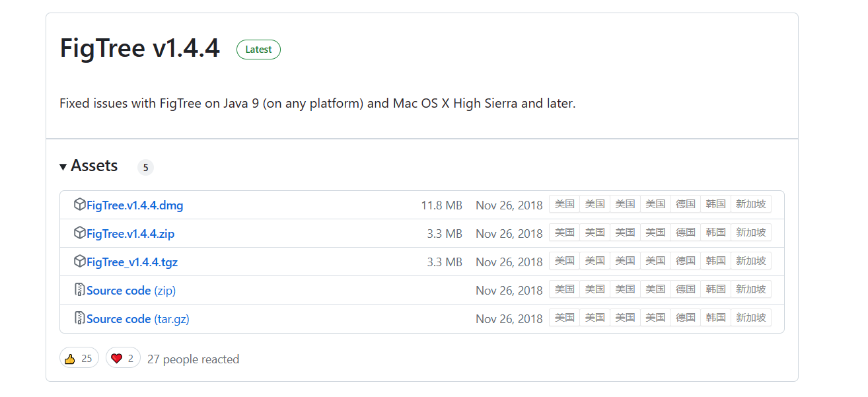Choose 新加坡 mirror for FigTree_v1.4.4.tgz

[x=751, y=261]
